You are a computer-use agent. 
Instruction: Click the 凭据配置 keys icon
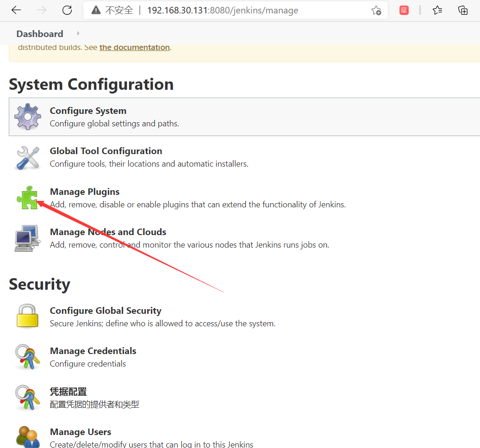coord(28,398)
